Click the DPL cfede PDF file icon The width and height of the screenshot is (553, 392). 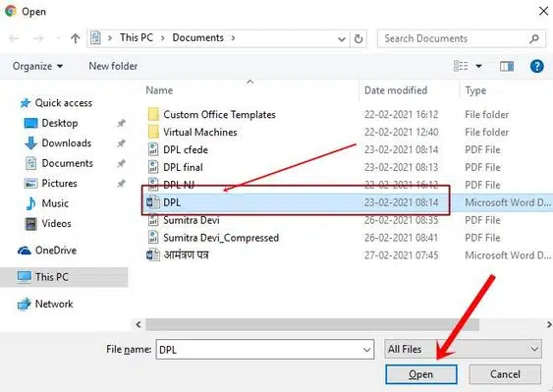[x=153, y=149]
